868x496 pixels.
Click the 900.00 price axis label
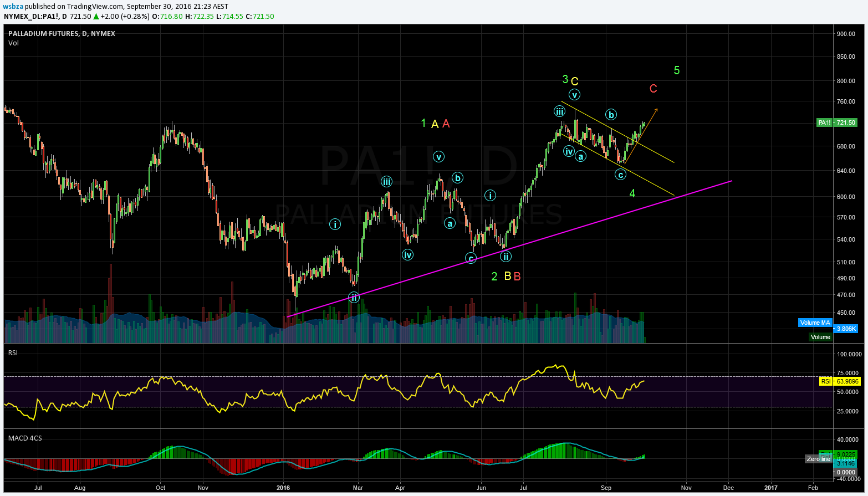click(x=846, y=34)
